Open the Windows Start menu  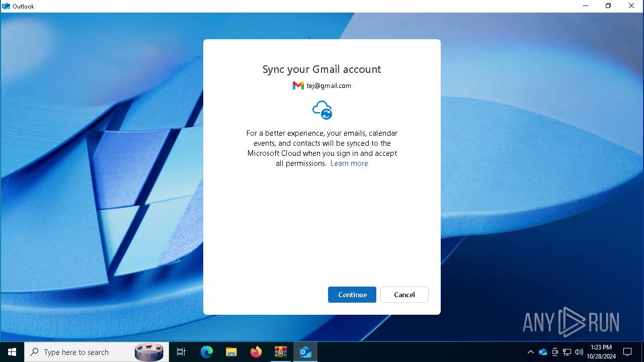coord(12,352)
